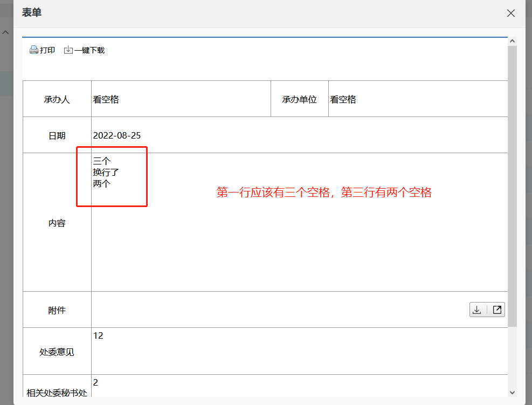Image resolution: width=532 pixels, height=405 pixels.
Task: Click the printer icon in the toolbar
Action: (33, 50)
